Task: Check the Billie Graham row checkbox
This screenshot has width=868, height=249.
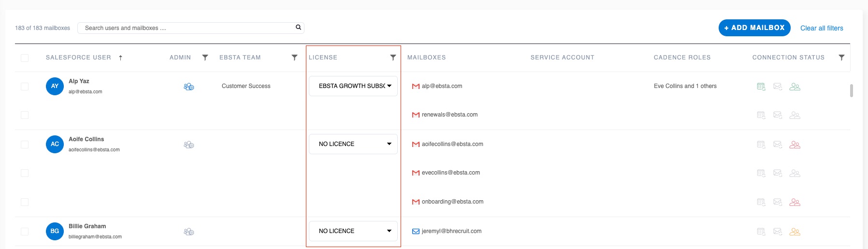Action: 25,232
